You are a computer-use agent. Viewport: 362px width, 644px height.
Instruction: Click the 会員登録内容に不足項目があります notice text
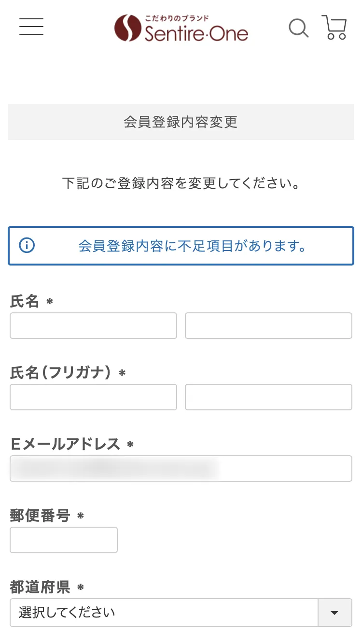(193, 246)
